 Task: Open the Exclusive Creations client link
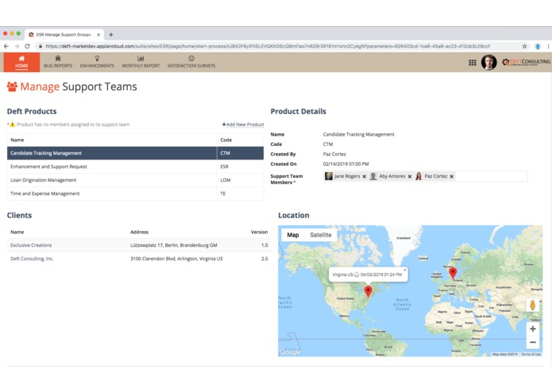tap(31, 245)
